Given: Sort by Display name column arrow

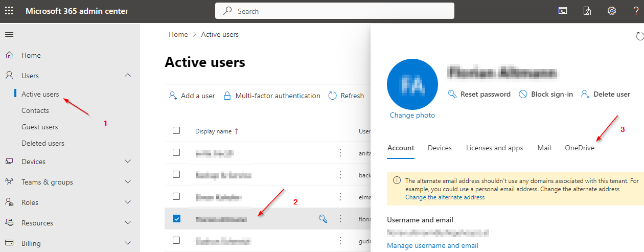Looking at the screenshot, I should (236, 131).
